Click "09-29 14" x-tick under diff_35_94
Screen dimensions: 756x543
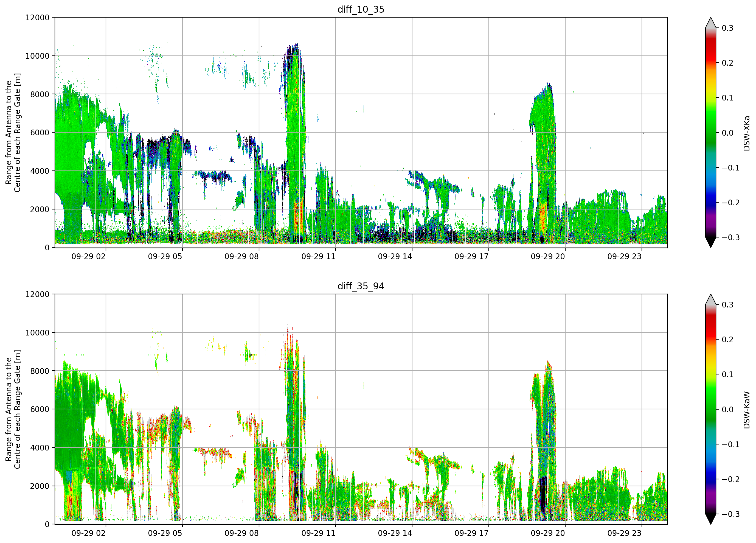point(395,533)
